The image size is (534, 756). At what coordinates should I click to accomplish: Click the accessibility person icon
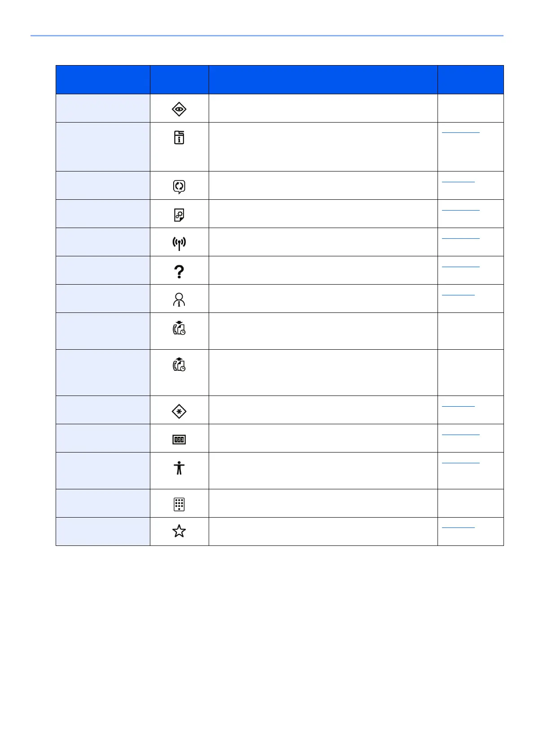[x=179, y=468]
